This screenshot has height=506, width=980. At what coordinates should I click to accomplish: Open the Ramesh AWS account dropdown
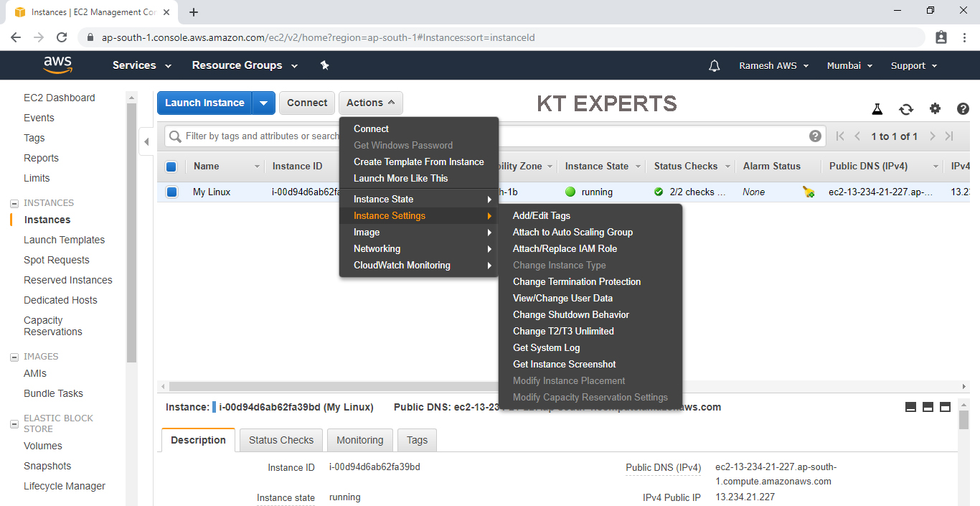pos(774,65)
